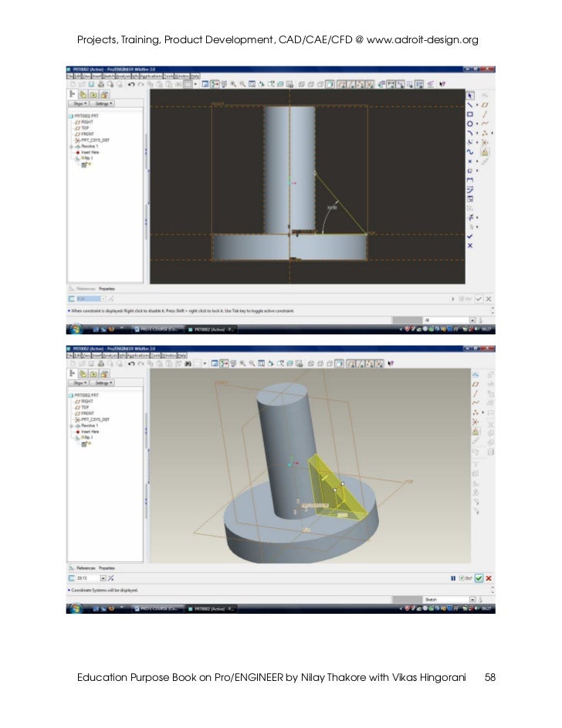Image resolution: width=562 pixels, height=728 pixels.
Task: Click the PRO E COURSE taskbar button in rib preview window
Action: pos(157,608)
